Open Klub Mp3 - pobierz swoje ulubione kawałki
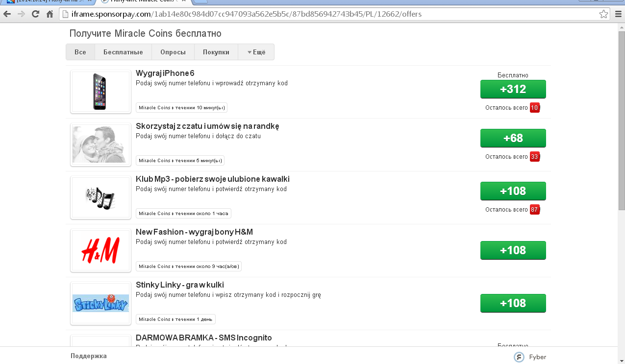Screen dimensions: 625x364 click(x=213, y=179)
